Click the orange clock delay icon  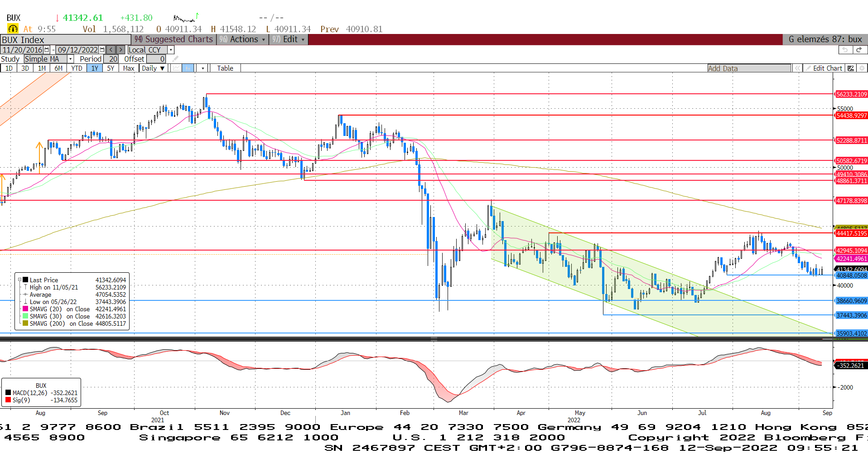coord(13,29)
